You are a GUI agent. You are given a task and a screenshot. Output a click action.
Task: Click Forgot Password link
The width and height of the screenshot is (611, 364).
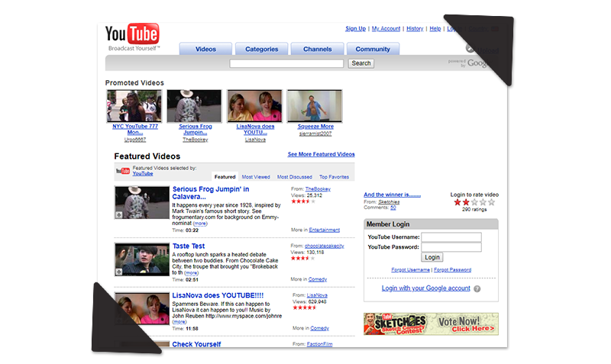(452, 270)
